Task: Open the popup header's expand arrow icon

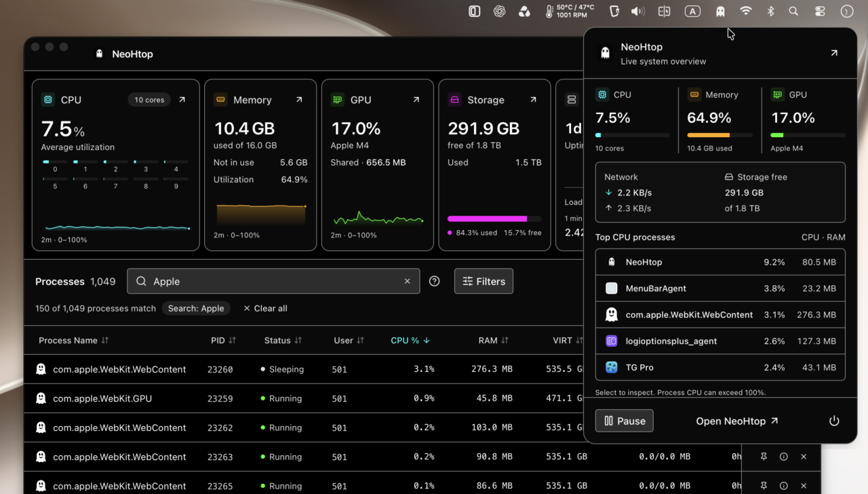Action: point(834,53)
